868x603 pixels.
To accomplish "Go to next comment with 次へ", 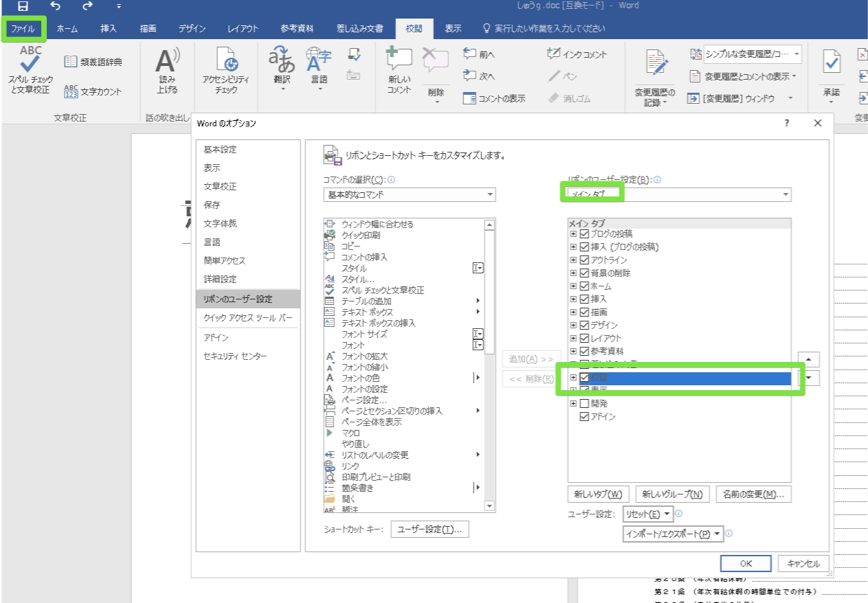I will coord(479,76).
